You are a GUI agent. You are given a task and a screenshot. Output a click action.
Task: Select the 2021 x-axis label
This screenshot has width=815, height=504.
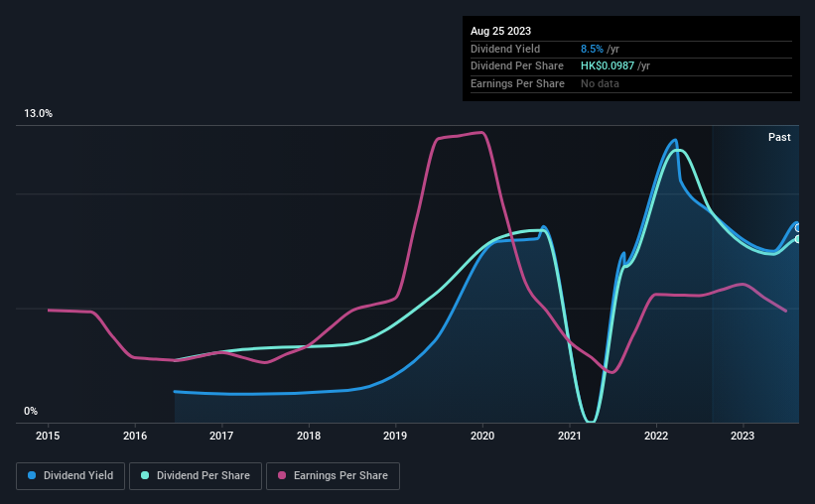pos(569,436)
